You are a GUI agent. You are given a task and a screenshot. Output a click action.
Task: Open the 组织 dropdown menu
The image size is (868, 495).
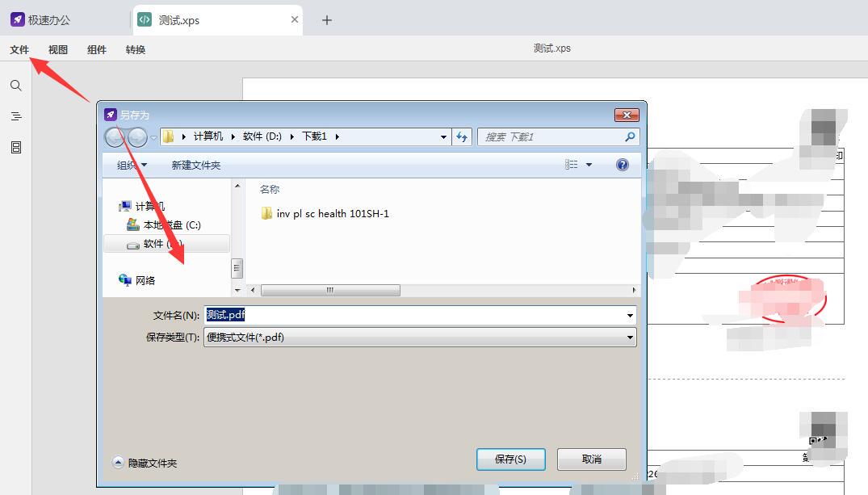[x=132, y=165]
